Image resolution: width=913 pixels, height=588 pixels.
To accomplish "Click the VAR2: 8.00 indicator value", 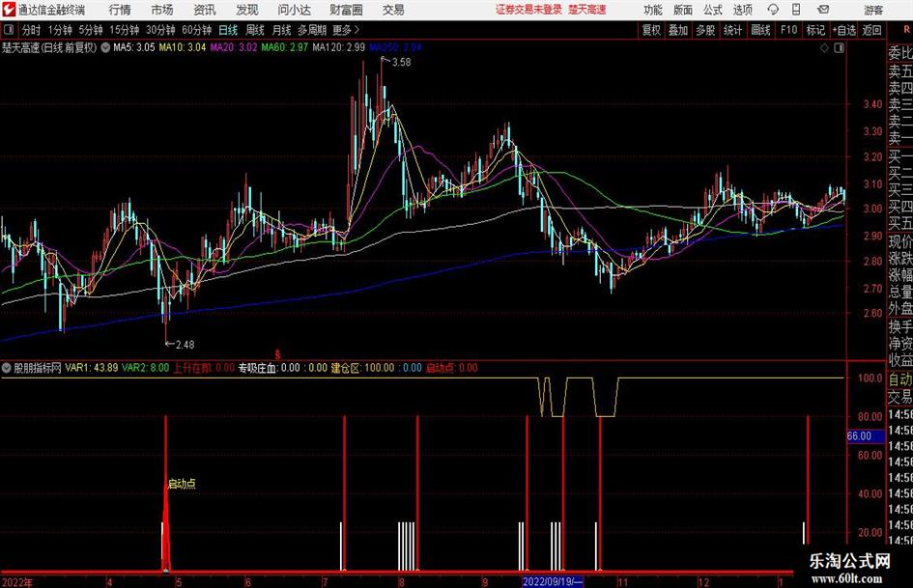I will (146, 368).
